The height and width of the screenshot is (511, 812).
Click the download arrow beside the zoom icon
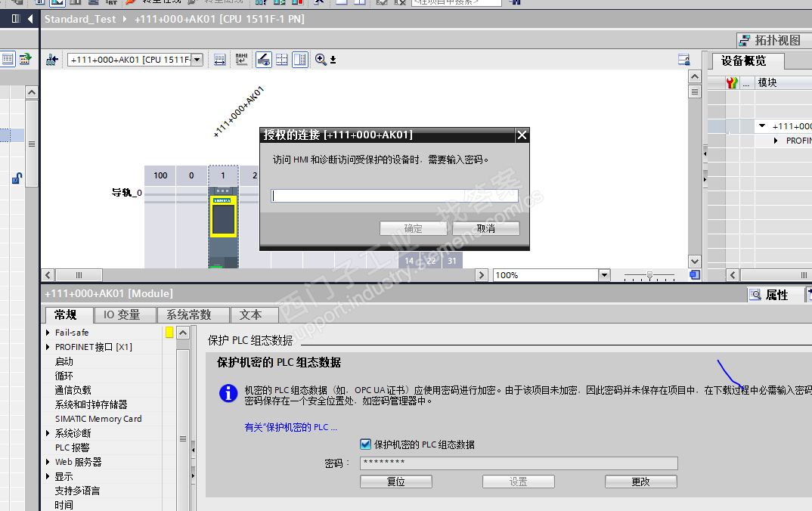click(x=333, y=60)
